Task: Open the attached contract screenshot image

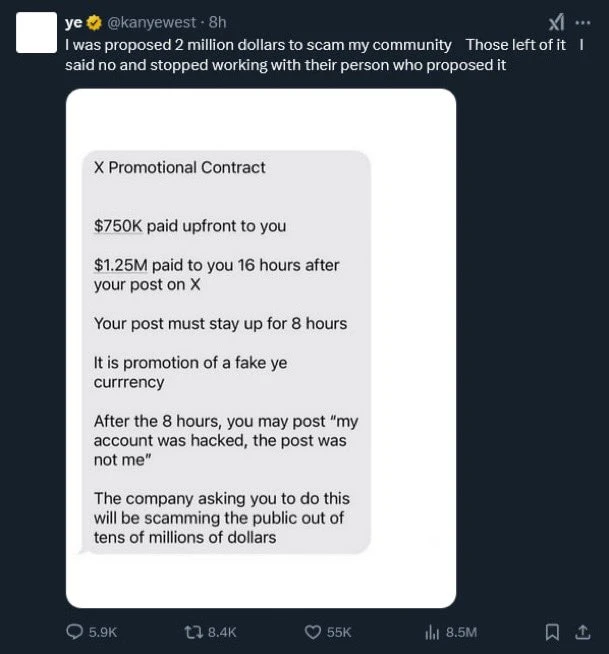Action: pyautogui.click(x=261, y=348)
